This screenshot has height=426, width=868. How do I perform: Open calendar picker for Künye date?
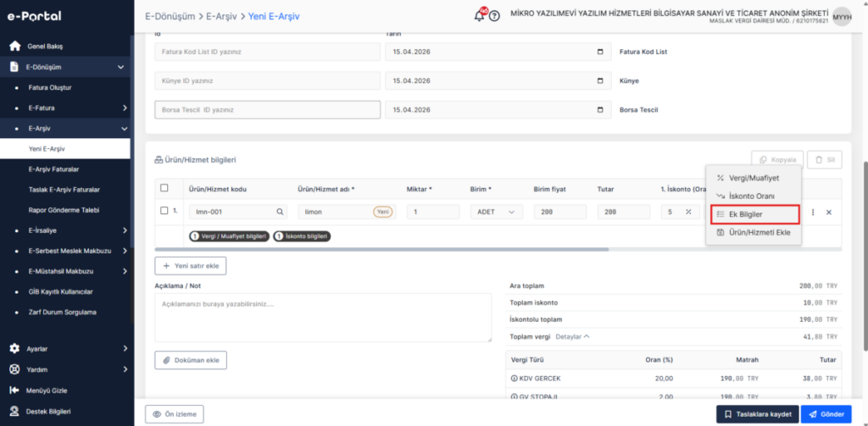[x=601, y=80]
